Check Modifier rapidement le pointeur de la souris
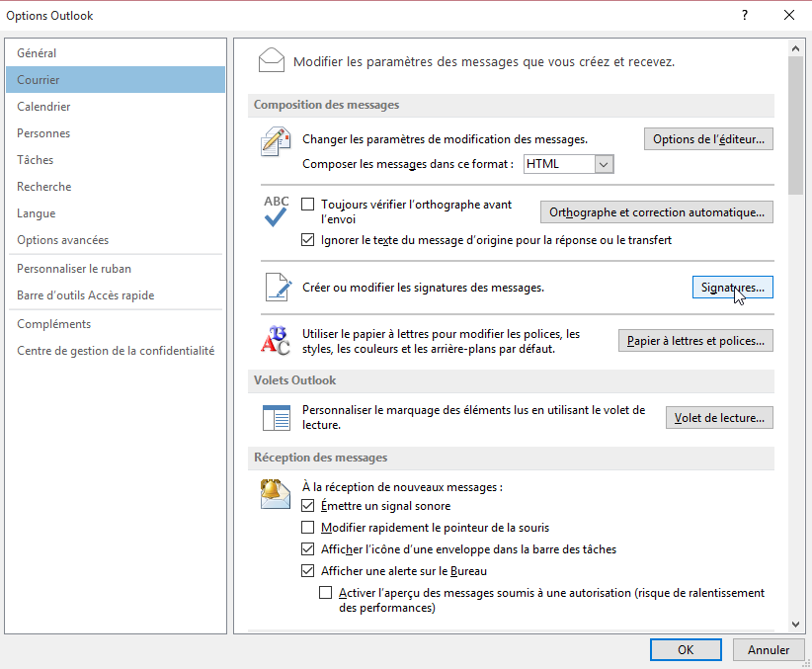The width and height of the screenshot is (812, 669). (x=307, y=527)
